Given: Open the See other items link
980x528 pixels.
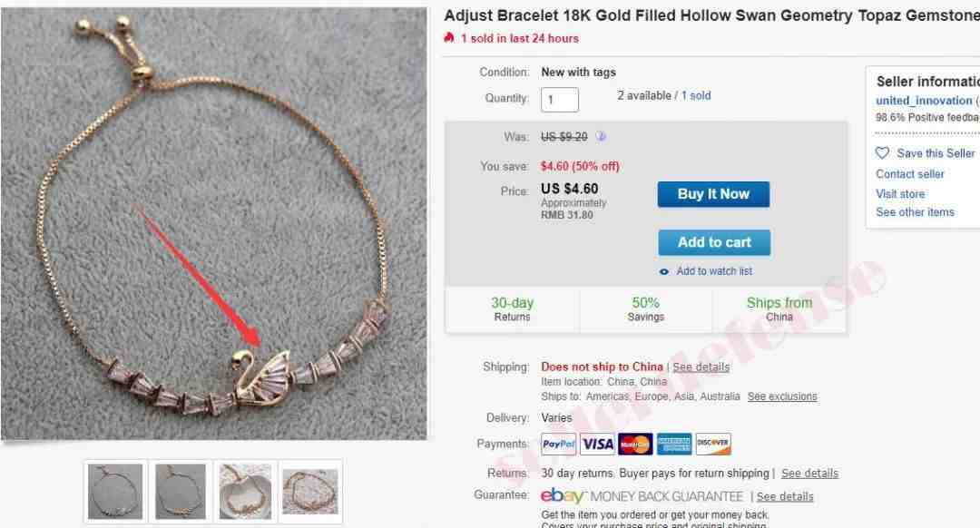Looking at the screenshot, I should [915, 212].
